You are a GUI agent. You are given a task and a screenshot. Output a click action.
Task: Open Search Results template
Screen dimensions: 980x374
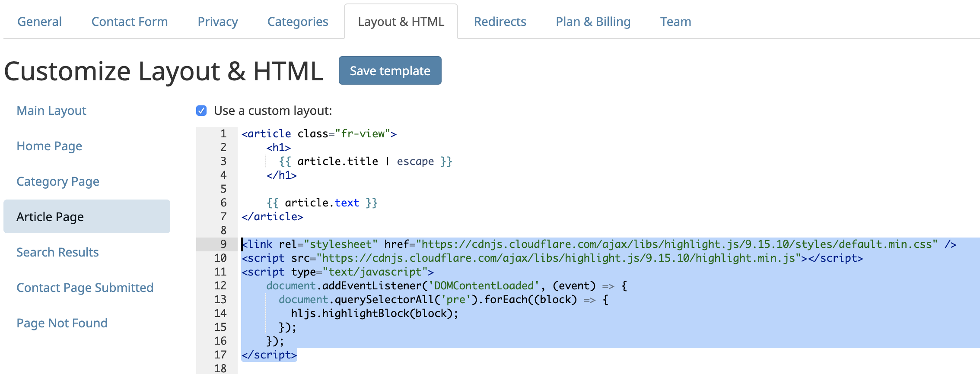[x=57, y=252]
